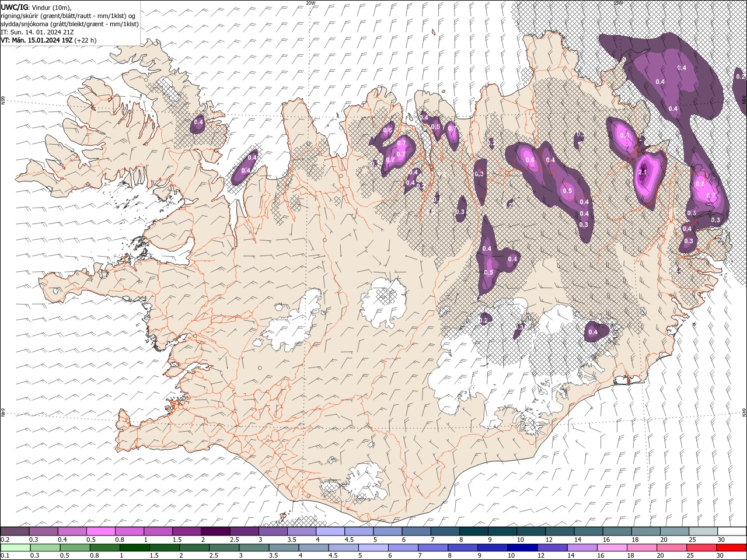Click the 0.4 value near Vatnajökull's east edge
The image size is (747, 560).
(x=593, y=332)
